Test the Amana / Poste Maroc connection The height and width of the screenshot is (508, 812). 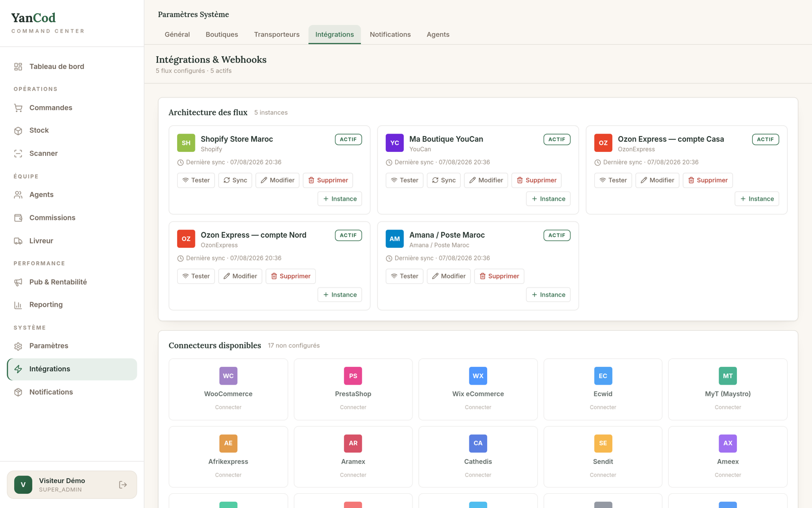tap(404, 276)
